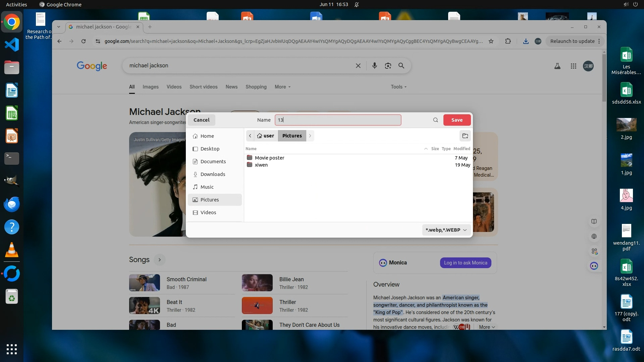Viewport: 644px width, 362px height.
Task: Open Google Lens image search icon
Action: pyautogui.click(x=388, y=66)
